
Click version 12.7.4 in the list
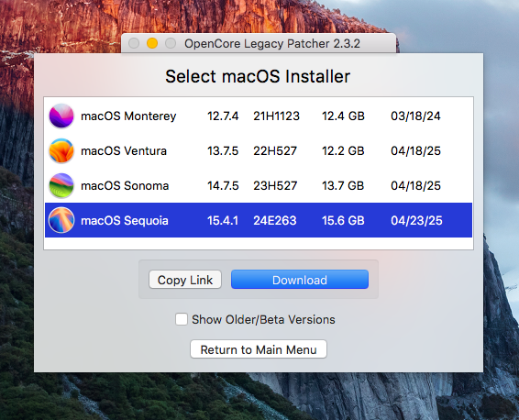click(223, 116)
